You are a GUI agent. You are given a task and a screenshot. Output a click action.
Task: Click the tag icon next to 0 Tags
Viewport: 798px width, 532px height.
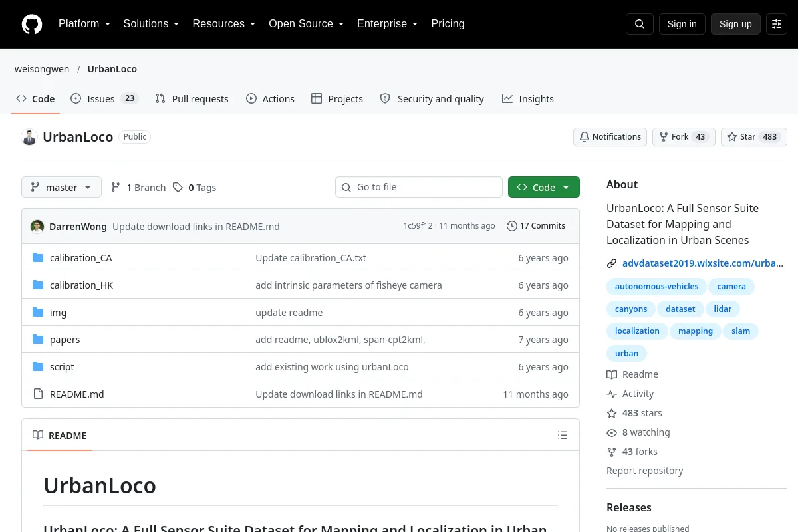point(178,188)
